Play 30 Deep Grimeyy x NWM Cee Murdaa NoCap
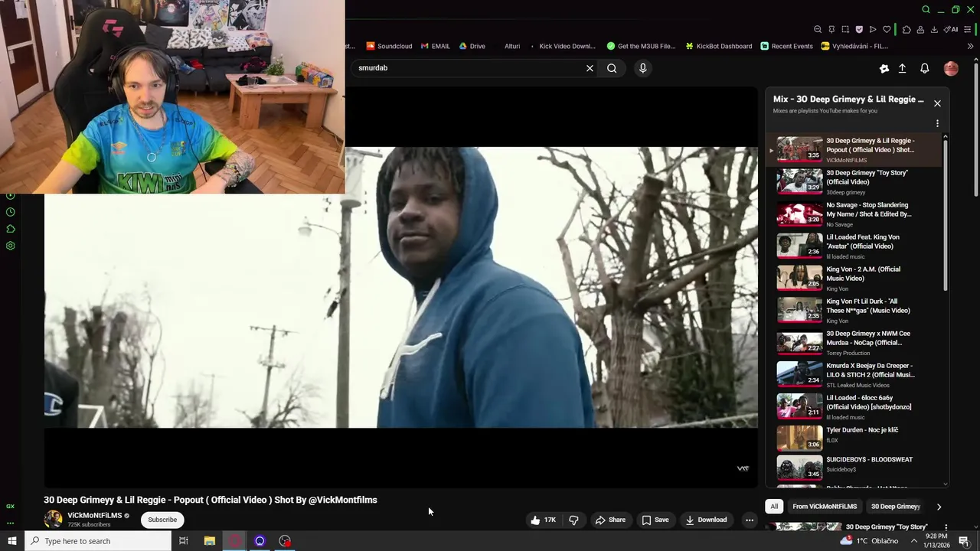Screen dimensions: 980x551 (x=854, y=342)
